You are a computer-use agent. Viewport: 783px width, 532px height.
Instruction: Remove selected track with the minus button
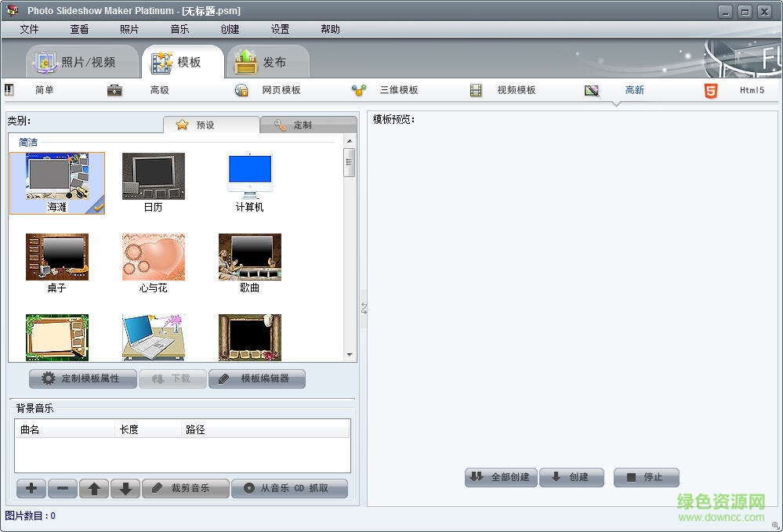pos(62,488)
